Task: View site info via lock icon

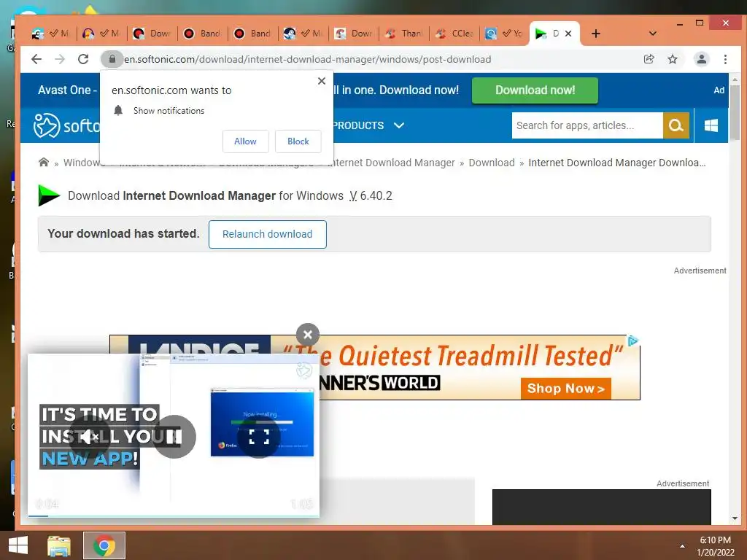Action: pyautogui.click(x=112, y=59)
